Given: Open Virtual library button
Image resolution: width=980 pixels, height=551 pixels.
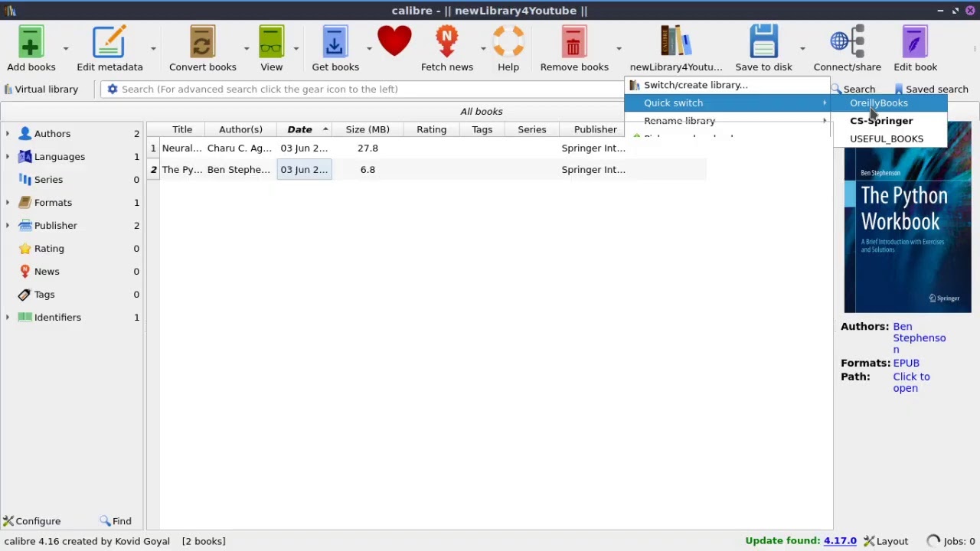Looking at the screenshot, I should pyautogui.click(x=41, y=90).
